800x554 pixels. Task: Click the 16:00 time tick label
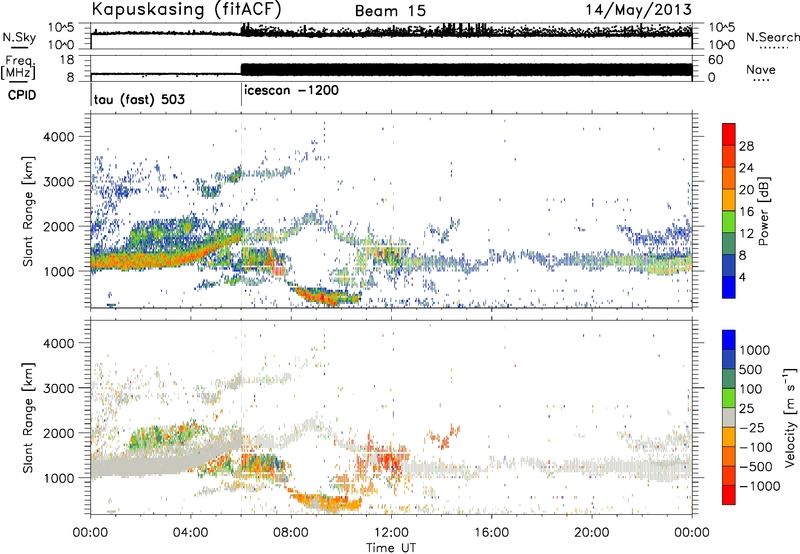[491, 533]
